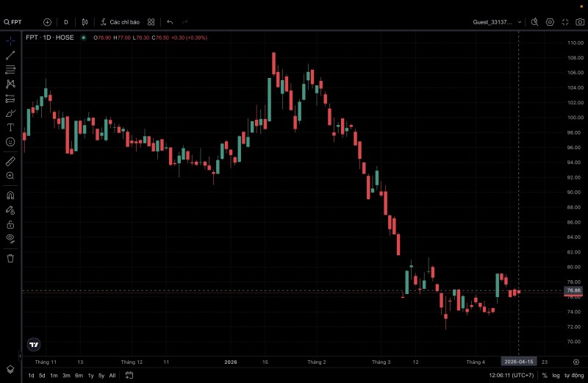Select the trend line drawing tool
Viewport: 588px width, 383px height.
pos(10,55)
